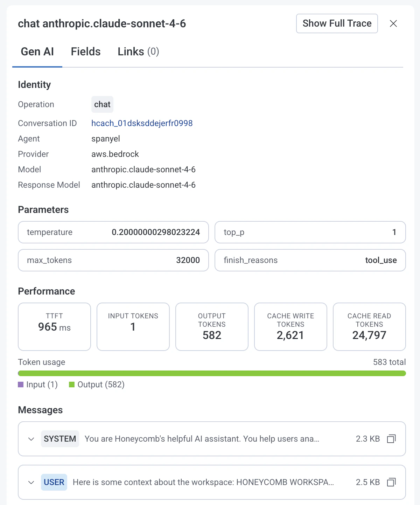Viewport: 420px width, 505px height.
Task: Copy the USER message content
Action: point(391,482)
